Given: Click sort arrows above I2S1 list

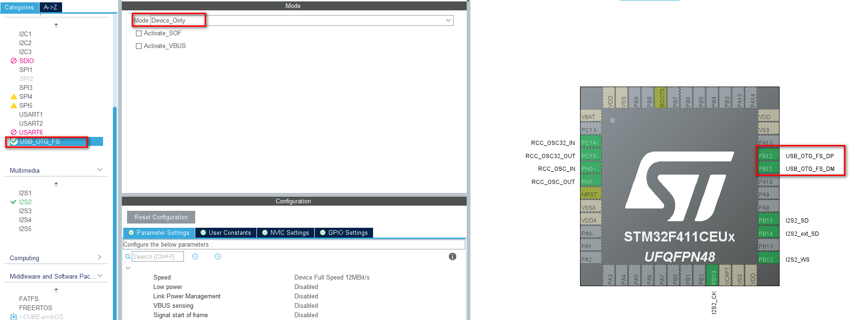Looking at the screenshot, I should tap(56, 184).
